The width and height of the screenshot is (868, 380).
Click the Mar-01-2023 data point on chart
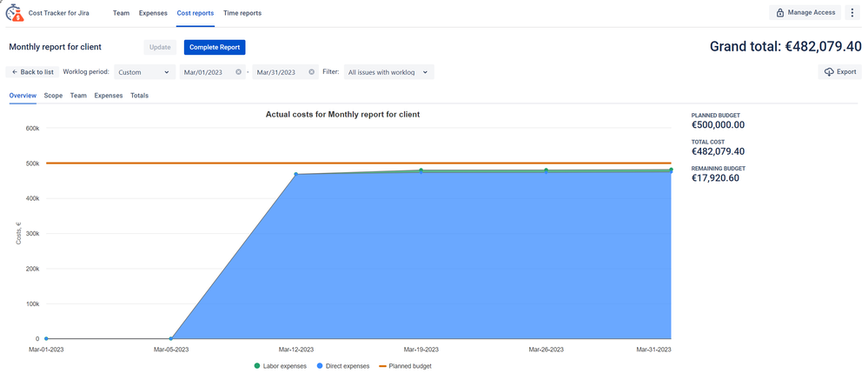point(46,338)
